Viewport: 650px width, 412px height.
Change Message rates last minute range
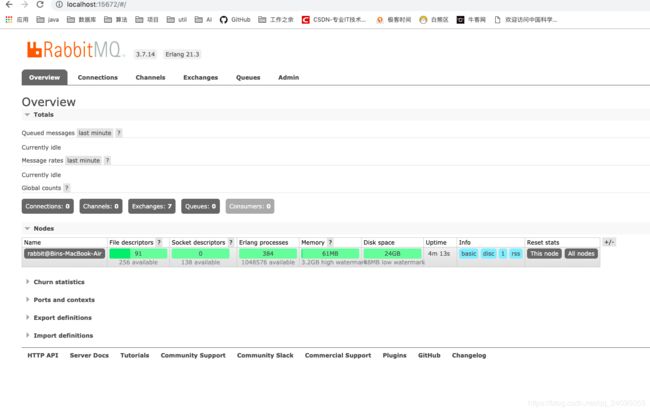[x=83, y=160]
